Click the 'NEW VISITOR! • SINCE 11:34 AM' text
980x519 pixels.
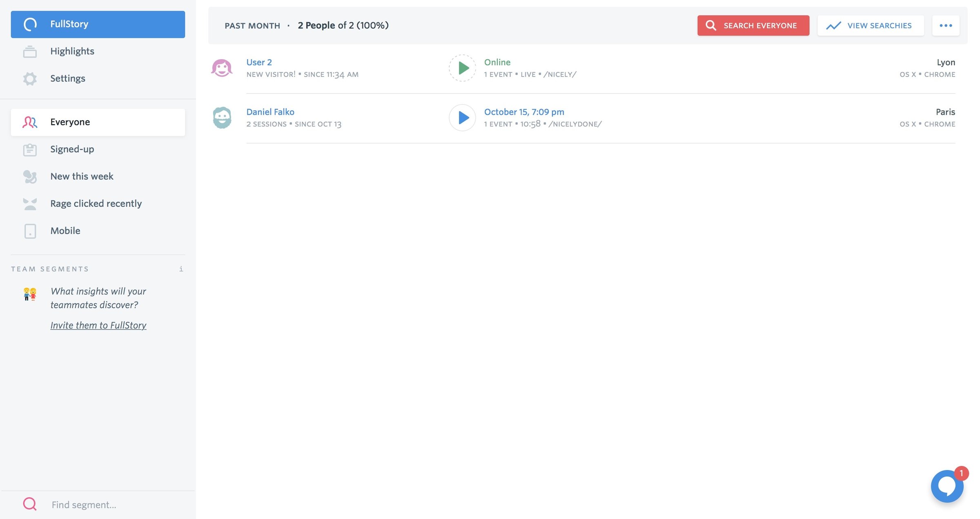[302, 74]
